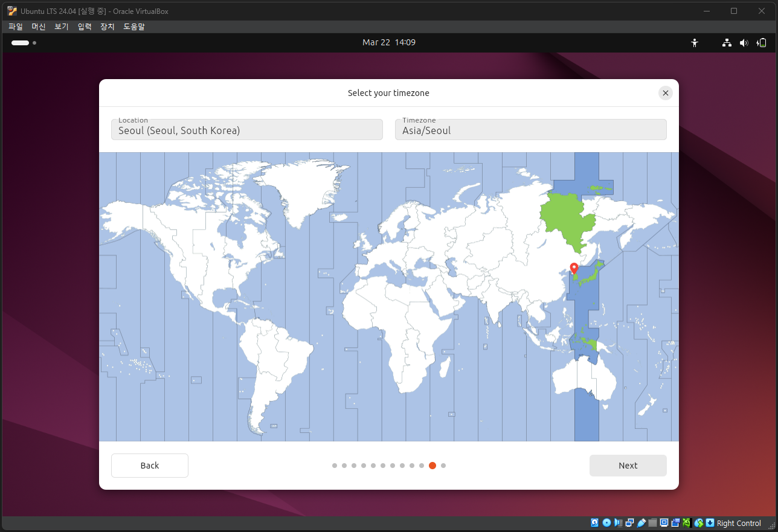Open the 도움말 menu
Image resolution: width=778 pixels, height=532 pixels.
134,27
